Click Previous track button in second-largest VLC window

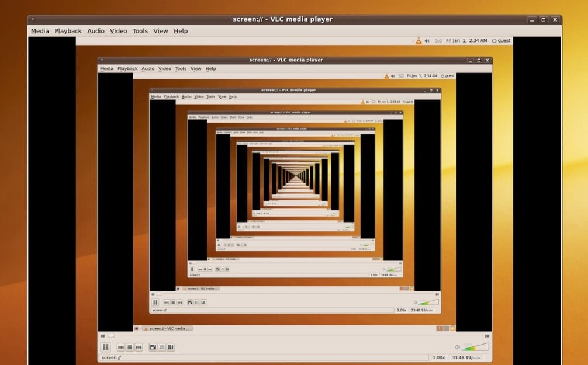point(121,347)
